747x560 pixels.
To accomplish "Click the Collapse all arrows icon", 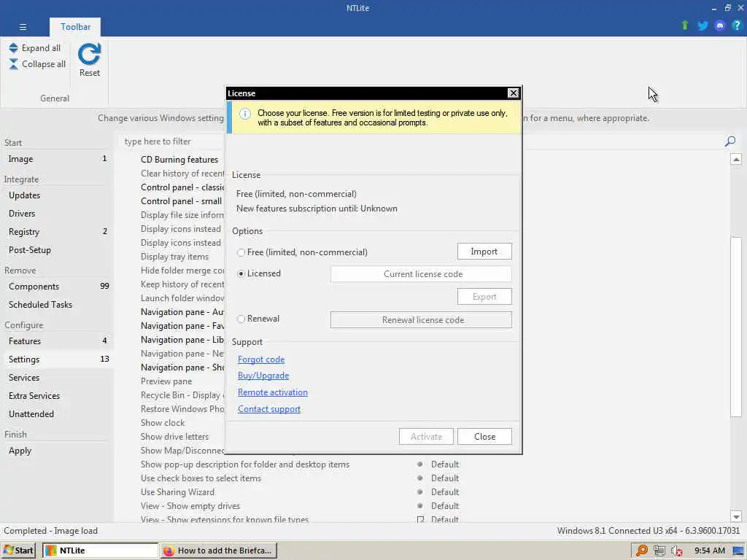I will pos(13,64).
